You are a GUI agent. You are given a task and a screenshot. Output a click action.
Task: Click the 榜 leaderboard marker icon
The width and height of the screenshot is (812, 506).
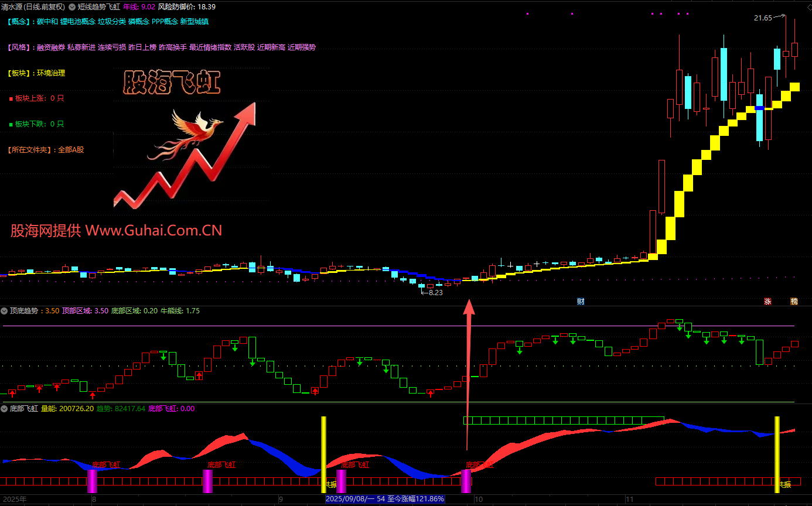[794, 302]
